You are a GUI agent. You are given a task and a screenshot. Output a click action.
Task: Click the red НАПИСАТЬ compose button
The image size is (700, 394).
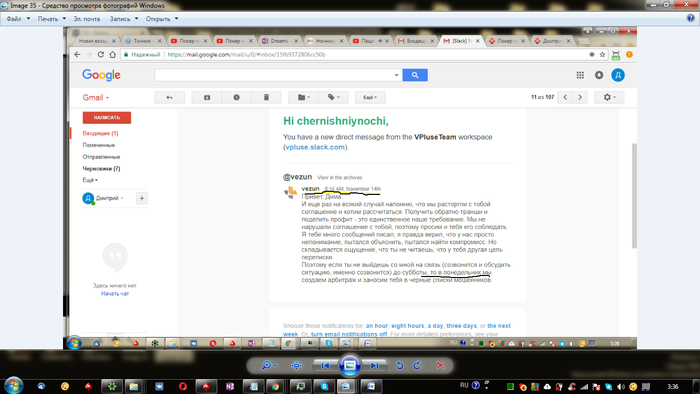[107, 117]
